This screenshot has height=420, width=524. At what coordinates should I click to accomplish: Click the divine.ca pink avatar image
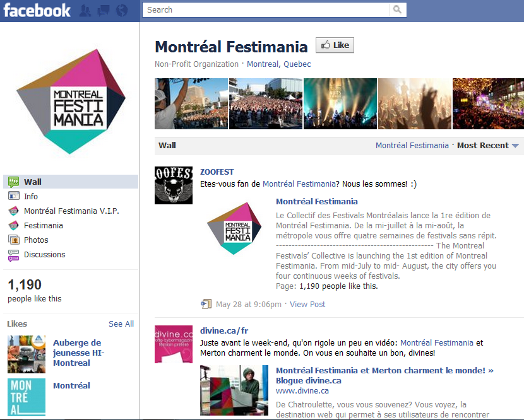[174, 344]
